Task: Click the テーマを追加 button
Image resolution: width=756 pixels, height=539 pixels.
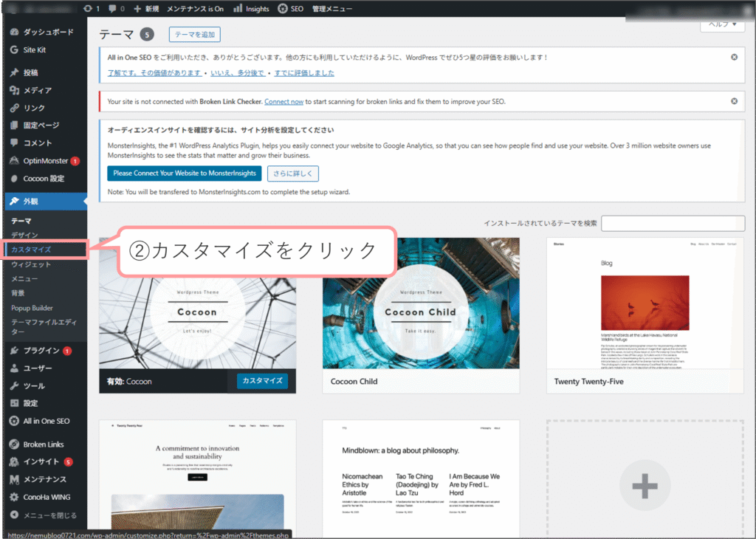Action: [194, 35]
